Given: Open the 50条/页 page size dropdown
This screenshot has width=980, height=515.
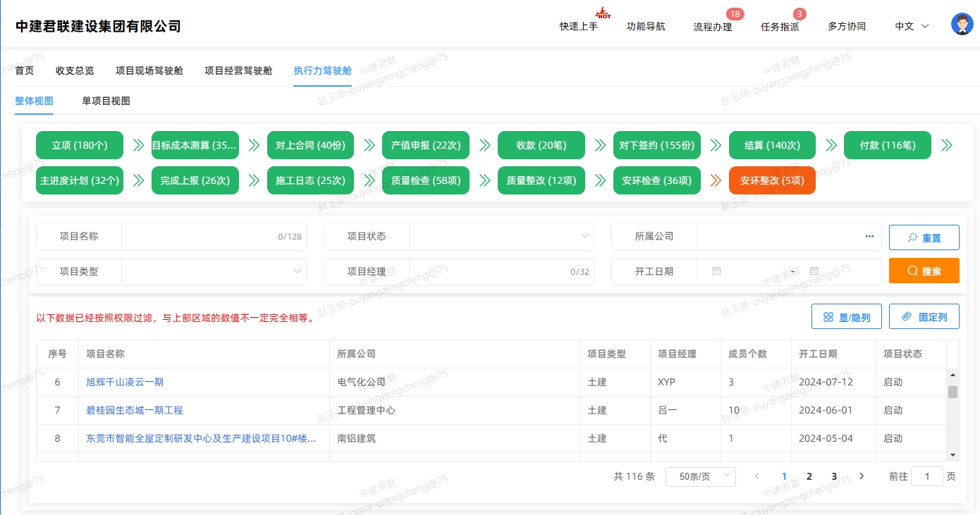Looking at the screenshot, I should pyautogui.click(x=700, y=476).
